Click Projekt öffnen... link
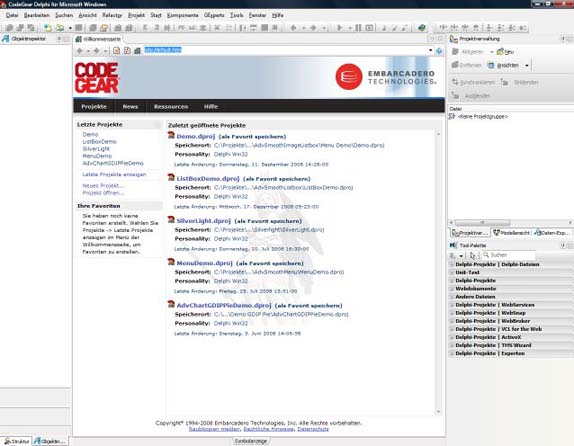 (x=103, y=193)
